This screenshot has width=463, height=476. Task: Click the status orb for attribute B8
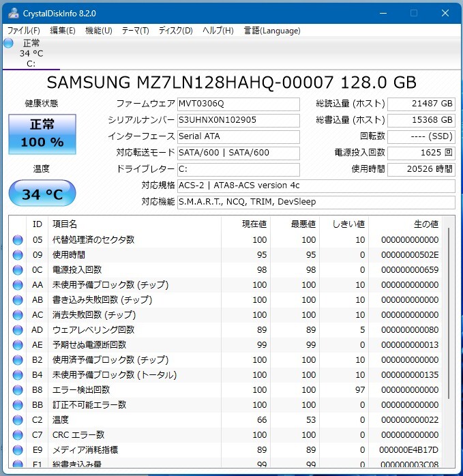[x=18, y=390]
